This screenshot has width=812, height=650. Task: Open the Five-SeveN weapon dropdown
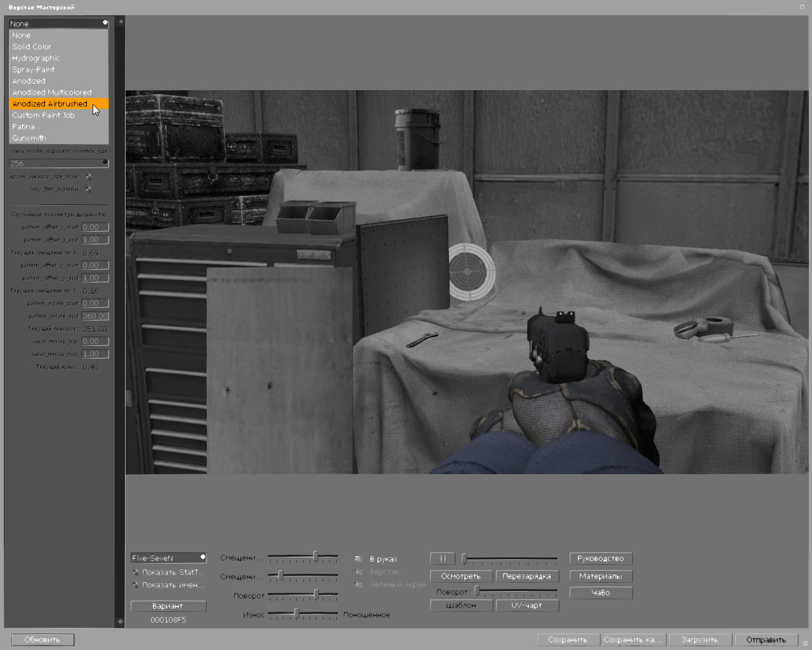168,558
